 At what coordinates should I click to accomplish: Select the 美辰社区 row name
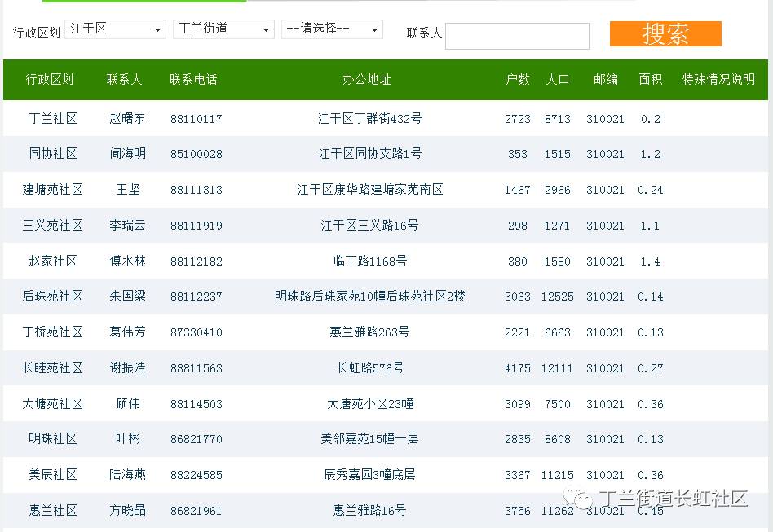pyautogui.click(x=53, y=475)
